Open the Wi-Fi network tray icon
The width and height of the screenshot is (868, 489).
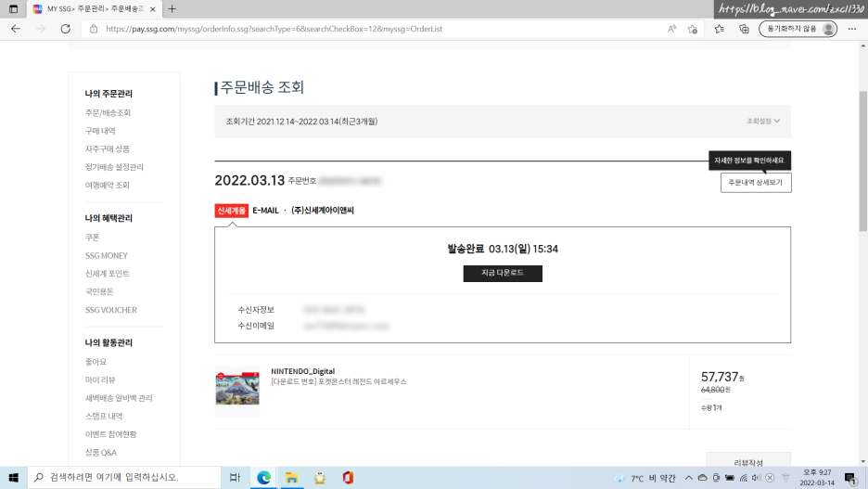[x=744, y=477]
